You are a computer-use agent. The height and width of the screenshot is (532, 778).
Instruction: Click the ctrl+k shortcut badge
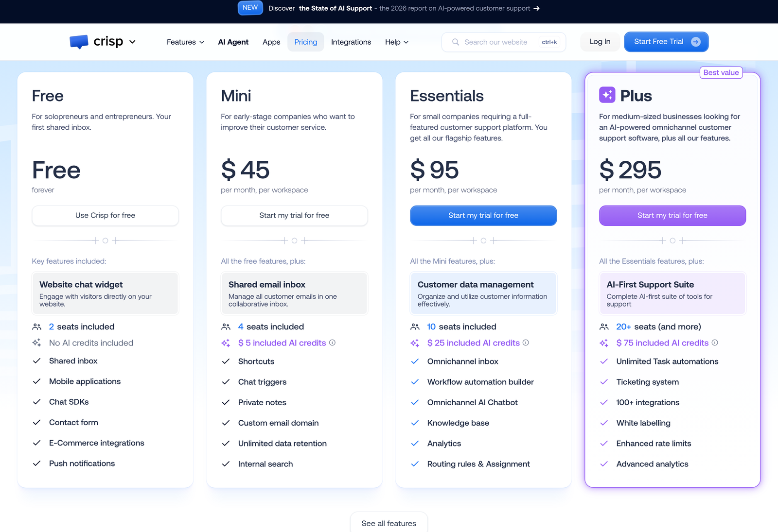pyautogui.click(x=549, y=42)
